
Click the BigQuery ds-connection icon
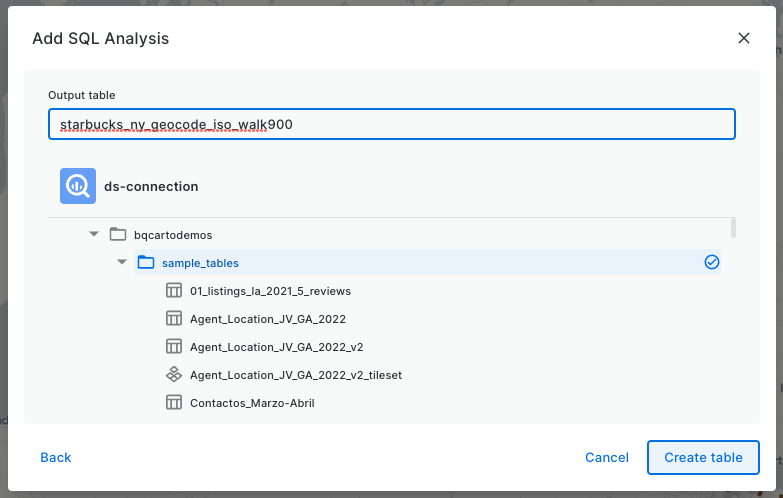click(x=77, y=186)
